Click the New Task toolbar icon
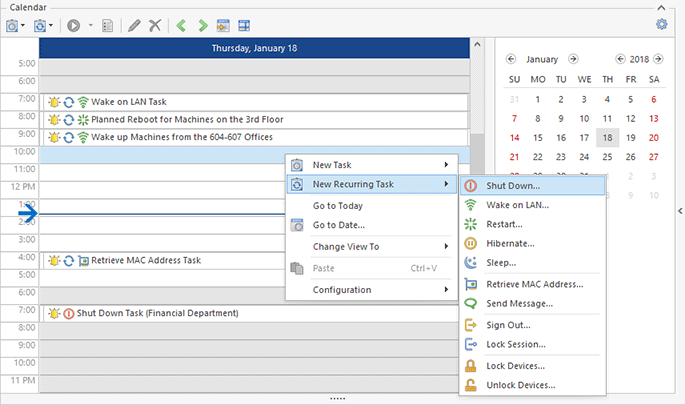The image size is (685, 405). [12, 25]
